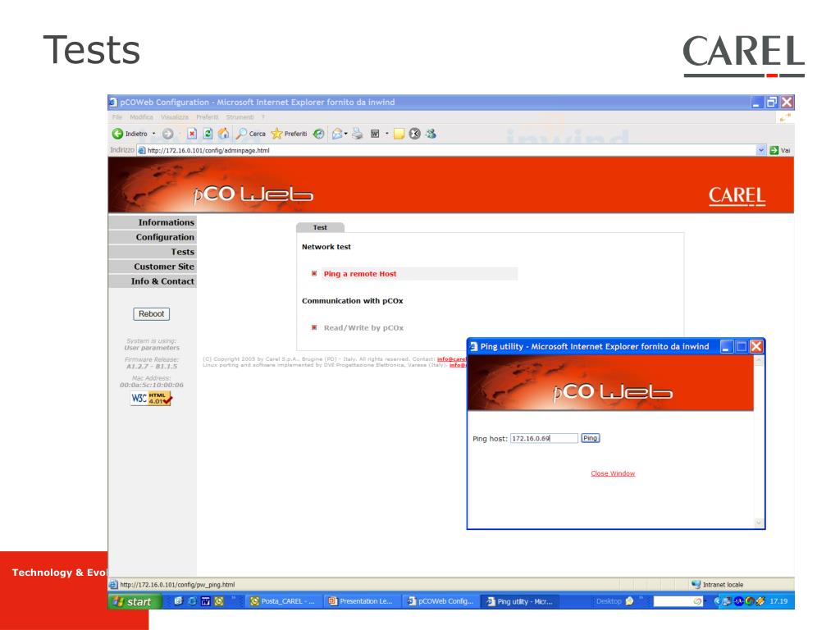
Task: Open the Info & Contact sidebar section
Action: tap(153, 281)
